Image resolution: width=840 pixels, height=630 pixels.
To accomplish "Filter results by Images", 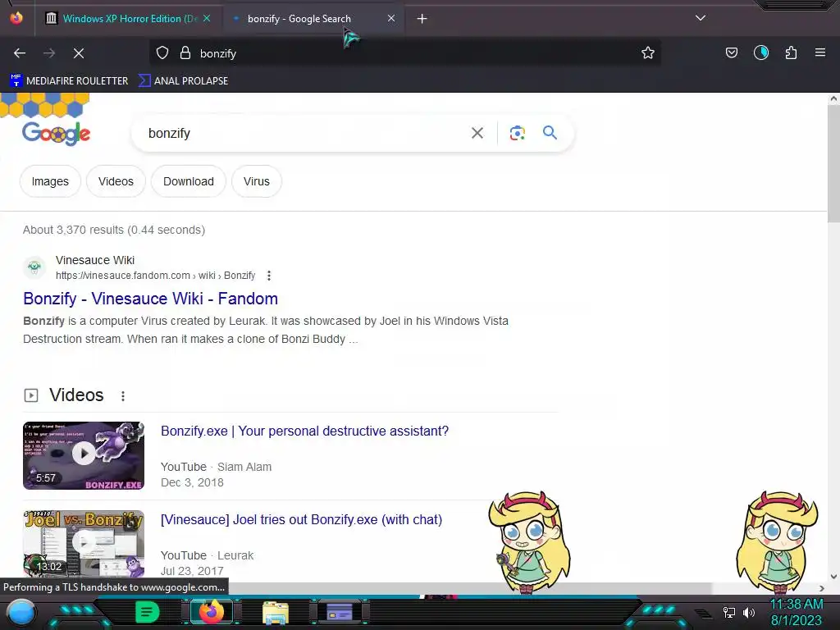I will (x=50, y=181).
